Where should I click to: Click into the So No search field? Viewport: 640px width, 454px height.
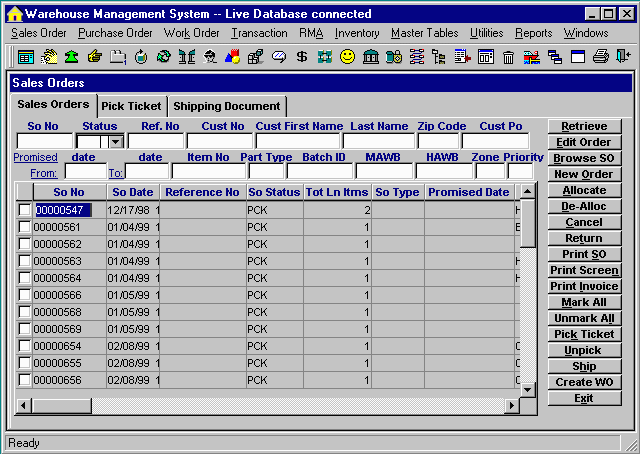(x=44, y=142)
